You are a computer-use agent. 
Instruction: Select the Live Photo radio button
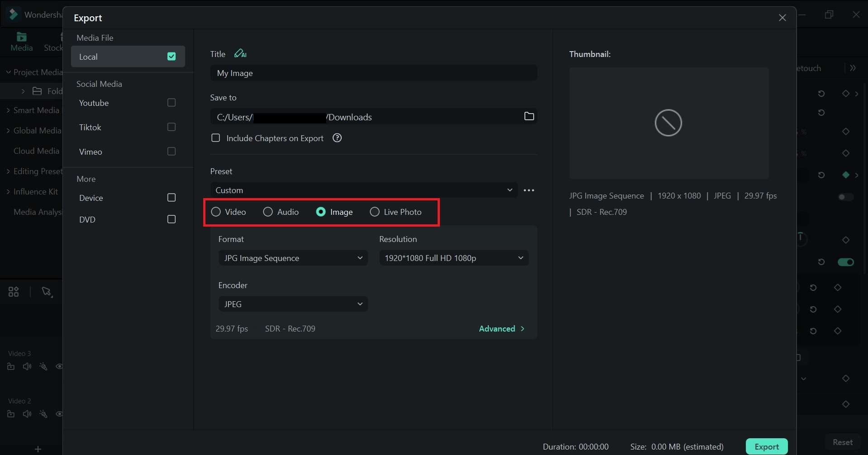point(375,212)
